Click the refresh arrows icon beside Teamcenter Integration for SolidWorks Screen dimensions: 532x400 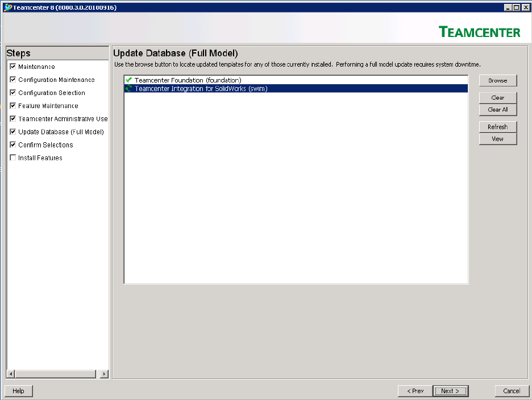(x=128, y=89)
